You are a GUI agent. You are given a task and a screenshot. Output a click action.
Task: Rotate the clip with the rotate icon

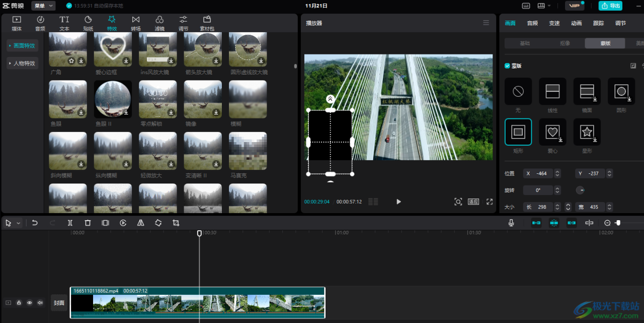pyautogui.click(x=158, y=223)
